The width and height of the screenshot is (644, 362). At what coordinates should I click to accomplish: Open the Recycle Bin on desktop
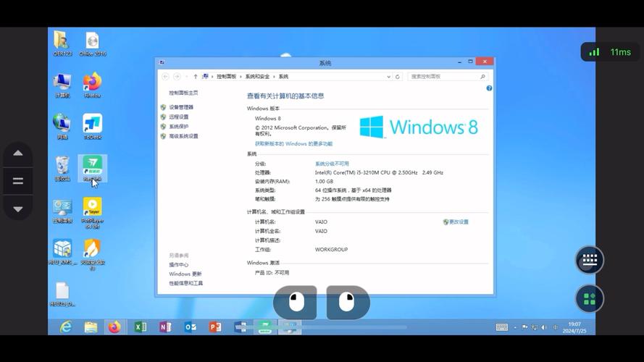point(62,167)
